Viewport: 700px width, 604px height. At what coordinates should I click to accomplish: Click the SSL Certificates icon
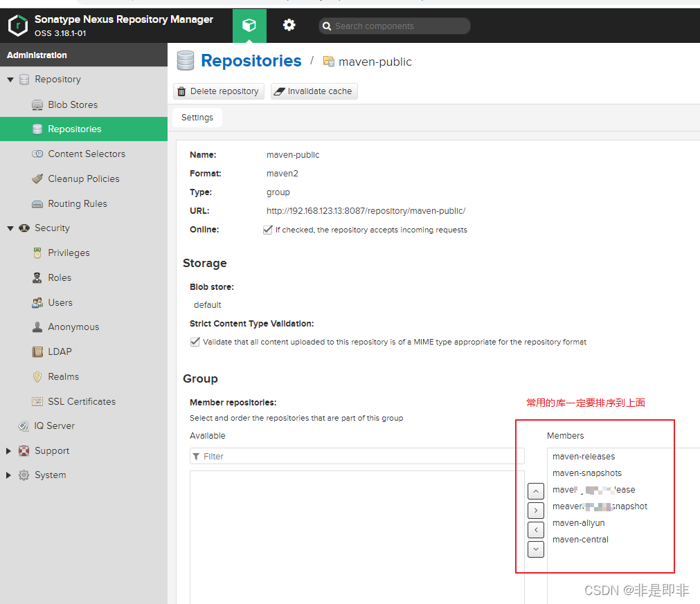coord(37,401)
